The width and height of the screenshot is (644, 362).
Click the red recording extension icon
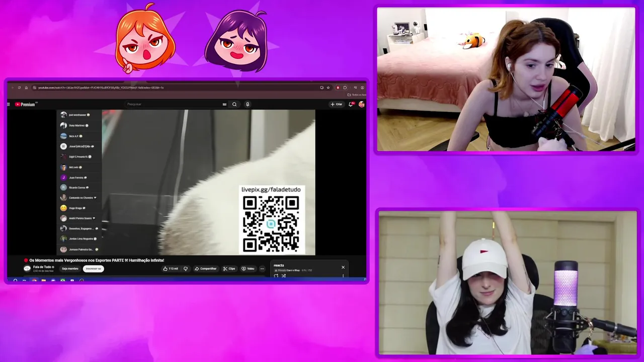(x=338, y=87)
